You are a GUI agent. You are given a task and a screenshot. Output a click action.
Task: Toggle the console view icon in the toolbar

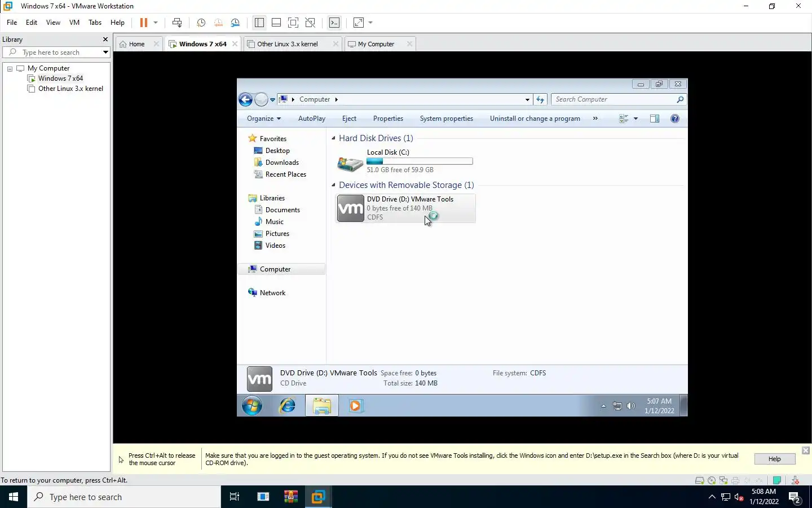tap(334, 23)
